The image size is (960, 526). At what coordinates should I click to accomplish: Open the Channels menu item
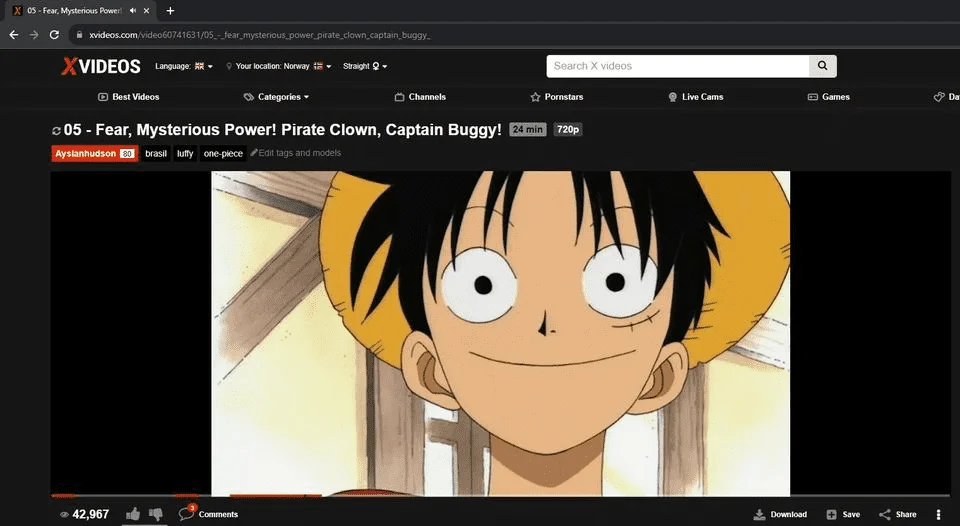[420, 97]
